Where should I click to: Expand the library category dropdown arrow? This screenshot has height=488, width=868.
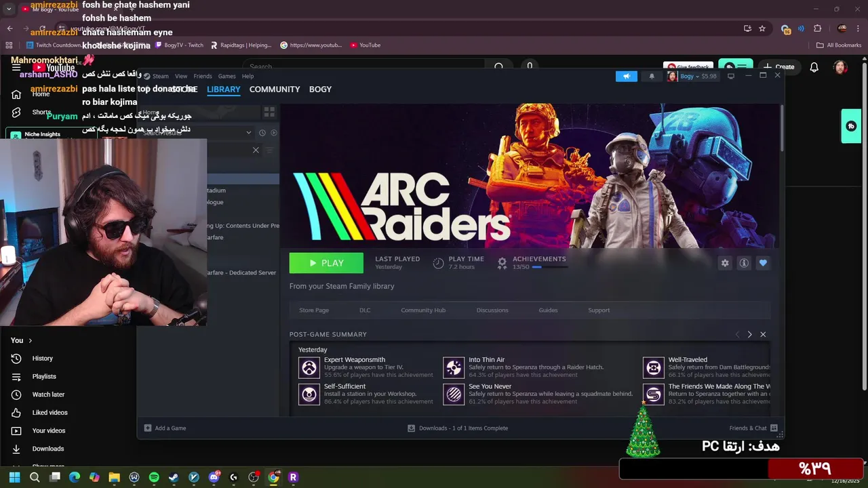(248, 133)
